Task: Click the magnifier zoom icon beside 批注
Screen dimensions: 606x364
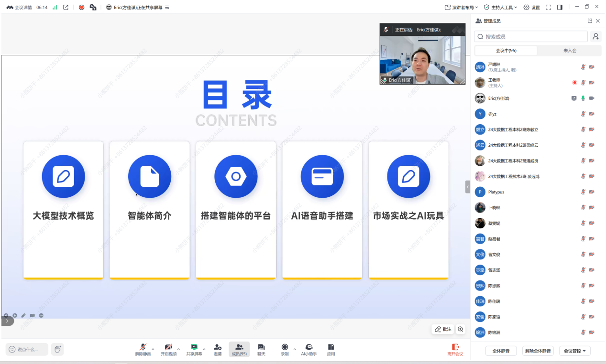Action: (x=460, y=329)
